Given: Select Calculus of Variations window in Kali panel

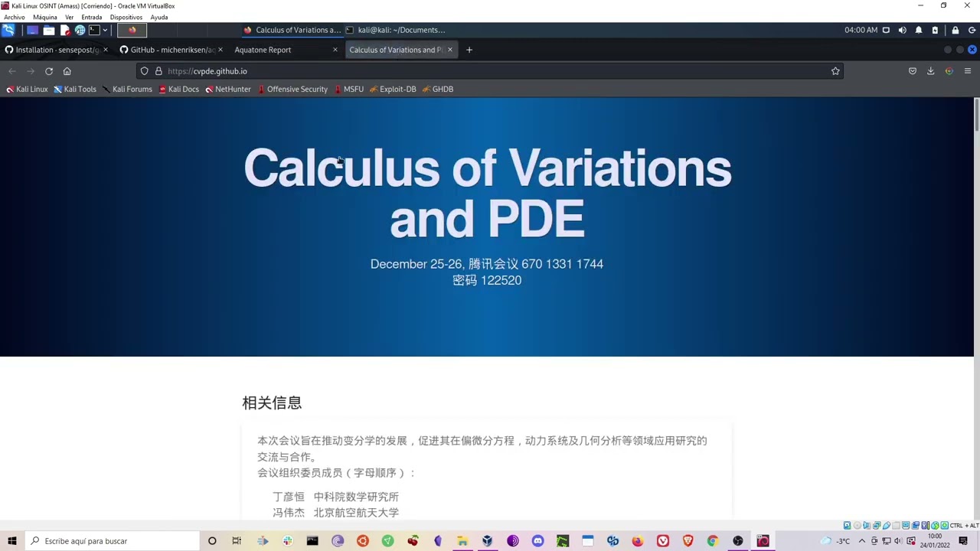Looking at the screenshot, I should click(292, 30).
